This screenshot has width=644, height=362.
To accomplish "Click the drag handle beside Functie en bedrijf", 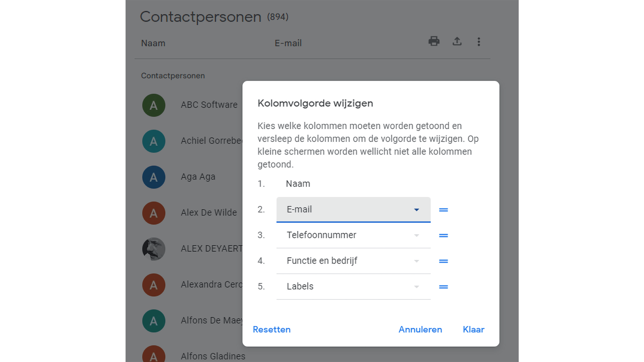I will coord(443,261).
